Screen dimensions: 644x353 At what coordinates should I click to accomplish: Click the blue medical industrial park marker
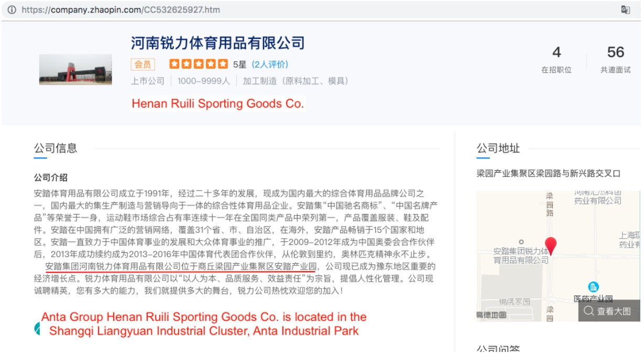click(593, 287)
